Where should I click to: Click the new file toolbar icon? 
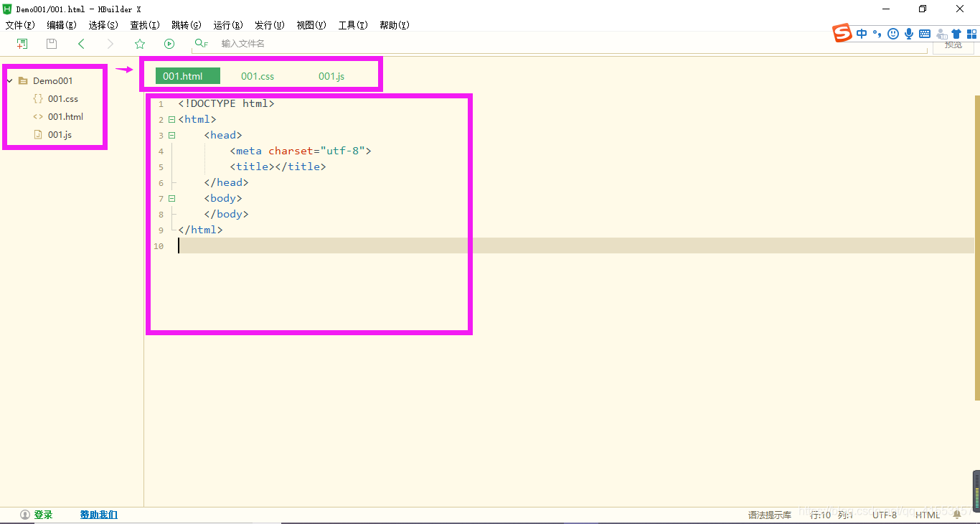pyautogui.click(x=22, y=44)
